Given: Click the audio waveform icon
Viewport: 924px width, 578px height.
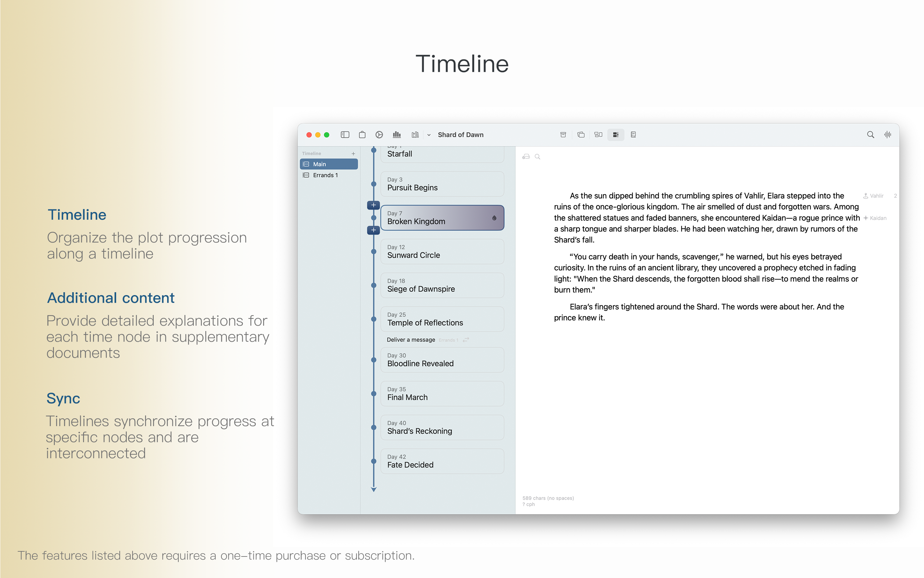Looking at the screenshot, I should click(x=887, y=135).
